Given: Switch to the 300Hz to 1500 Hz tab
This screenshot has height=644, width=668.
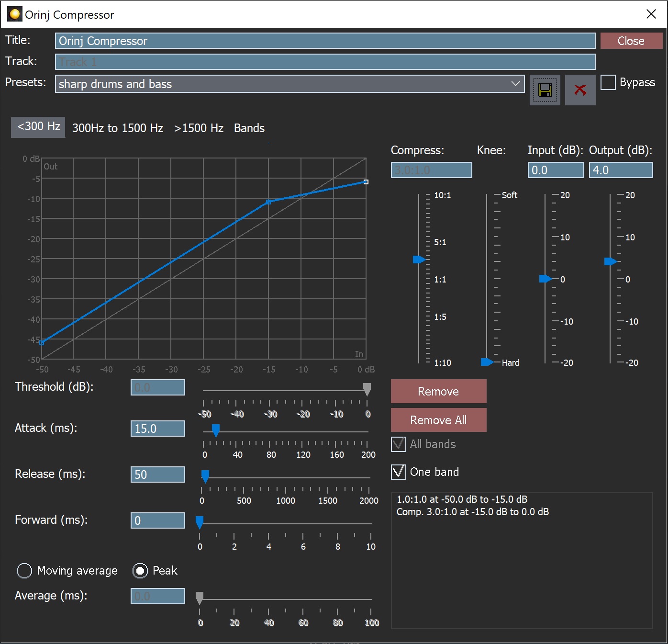Looking at the screenshot, I should coord(118,128).
